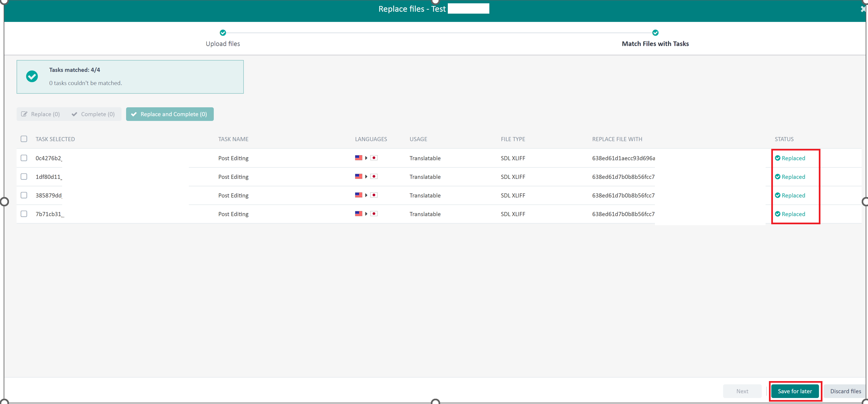The width and height of the screenshot is (868, 404).
Task: Click the Next button
Action: 742,391
